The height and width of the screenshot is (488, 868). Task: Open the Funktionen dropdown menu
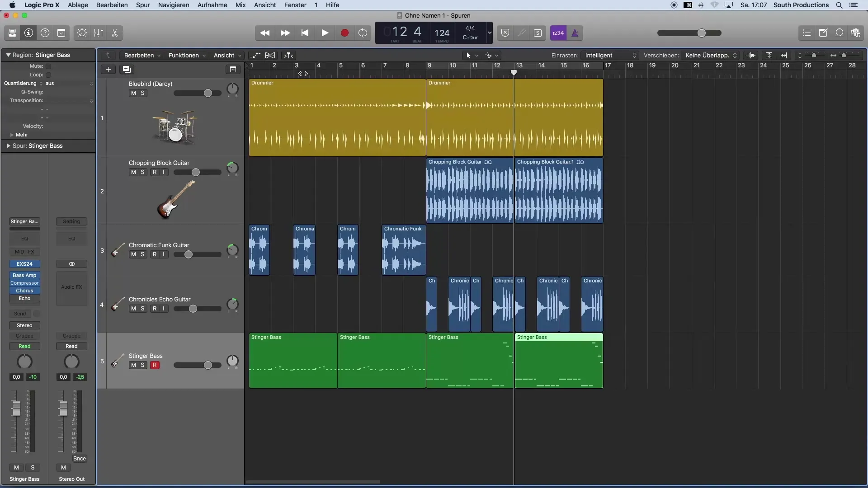pyautogui.click(x=187, y=55)
